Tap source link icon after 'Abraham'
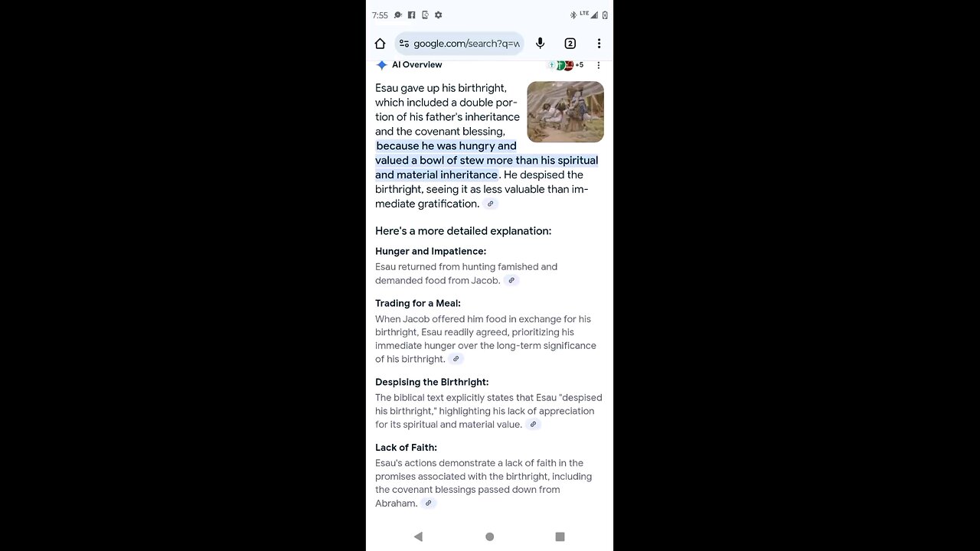The height and width of the screenshot is (551, 980). point(428,504)
